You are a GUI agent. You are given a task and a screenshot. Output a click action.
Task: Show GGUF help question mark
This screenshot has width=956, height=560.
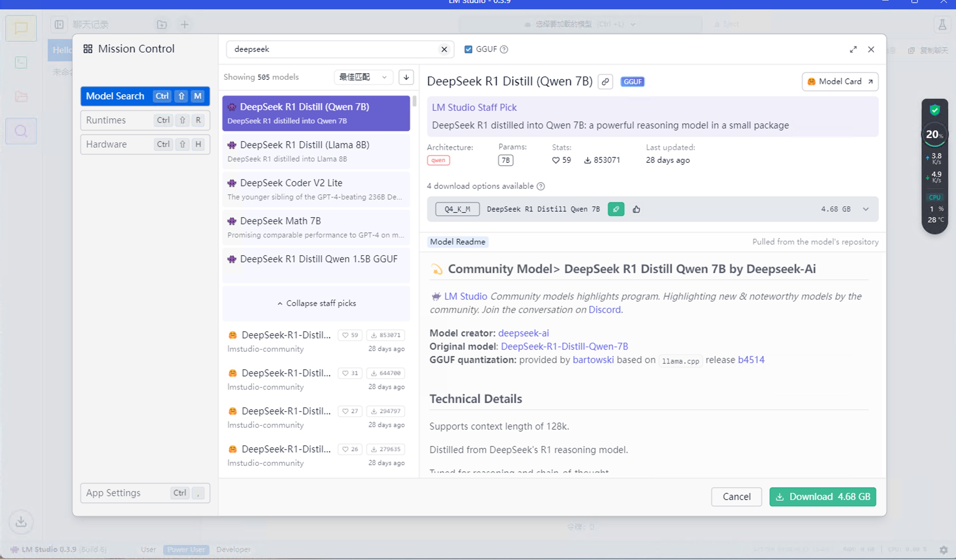[504, 49]
